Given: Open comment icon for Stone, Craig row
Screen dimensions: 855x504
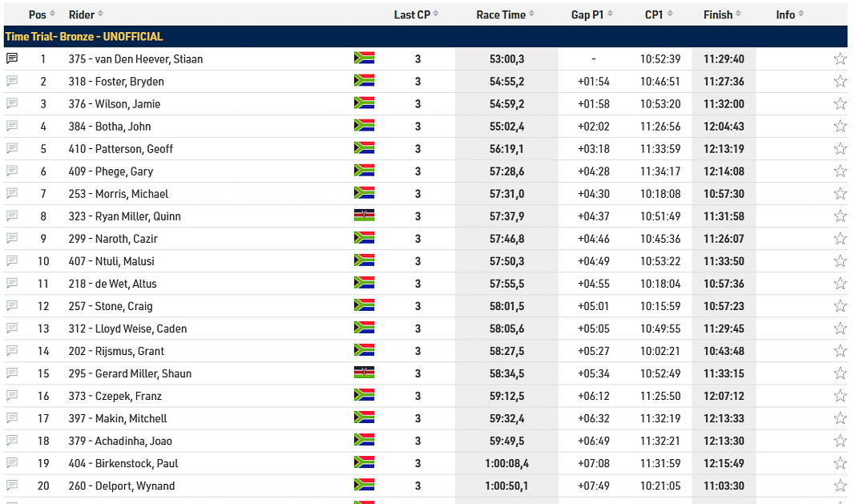Looking at the screenshot, I should coord(12,305).
